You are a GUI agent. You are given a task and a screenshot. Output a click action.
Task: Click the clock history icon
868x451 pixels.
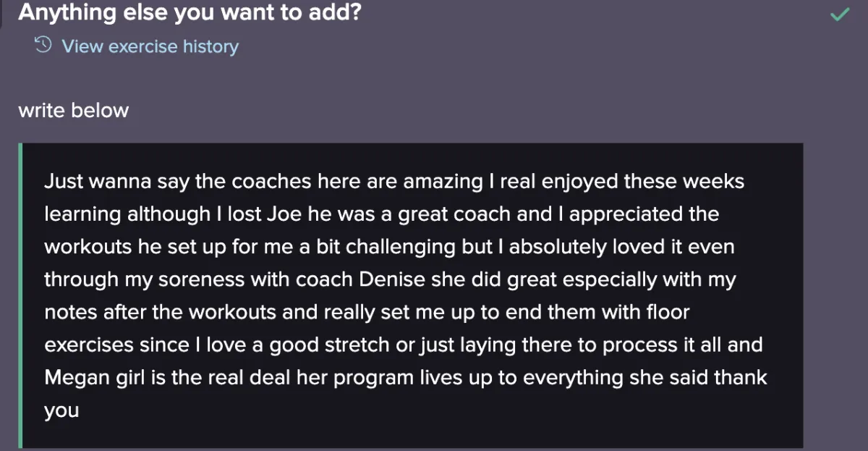click(x=43, y=46)
